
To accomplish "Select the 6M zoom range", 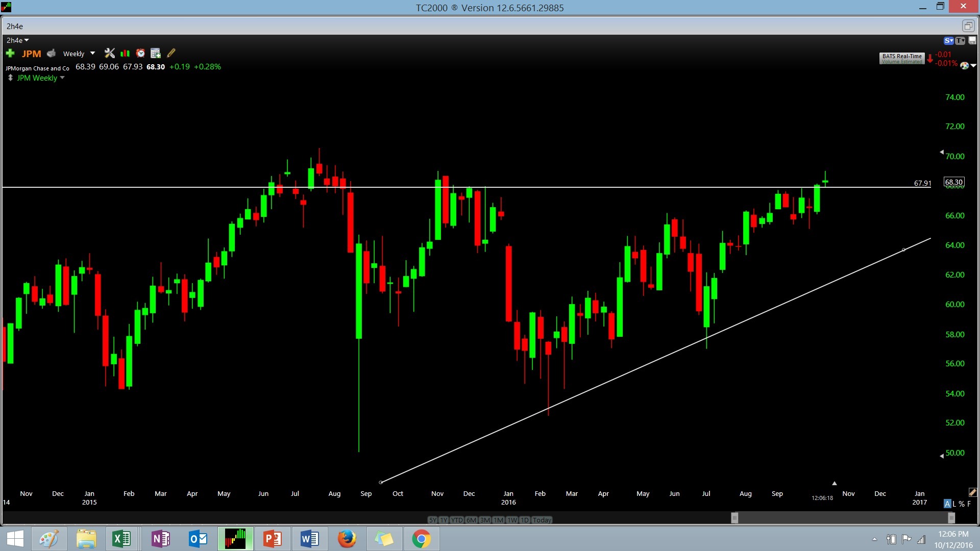I will click(x=471, y=520).
